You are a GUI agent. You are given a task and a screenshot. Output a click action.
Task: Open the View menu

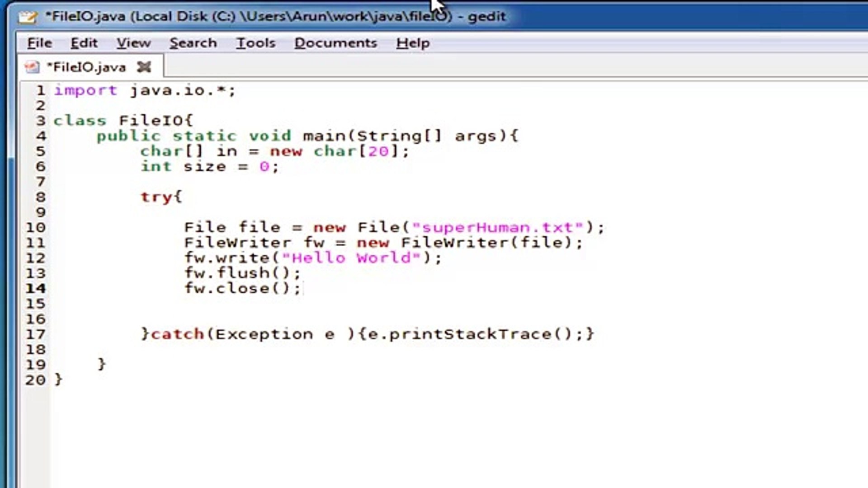tap(133, 42)
